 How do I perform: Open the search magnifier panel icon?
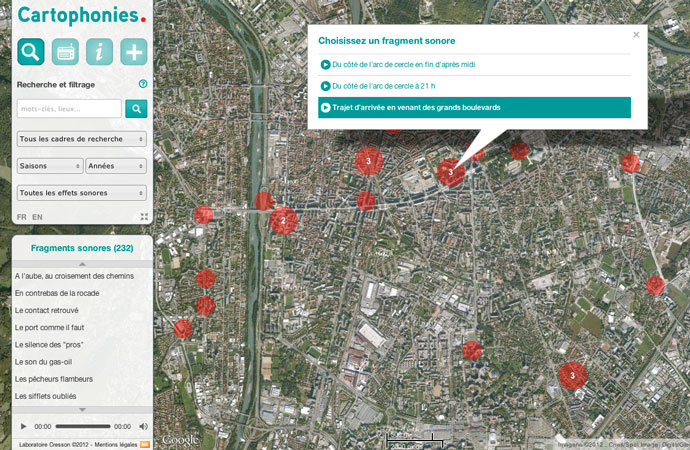pyautogui.click(x=31, y=52)
